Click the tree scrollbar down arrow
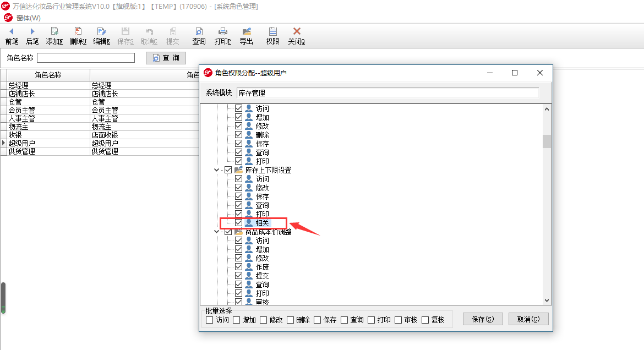 [x=547, y=300]
